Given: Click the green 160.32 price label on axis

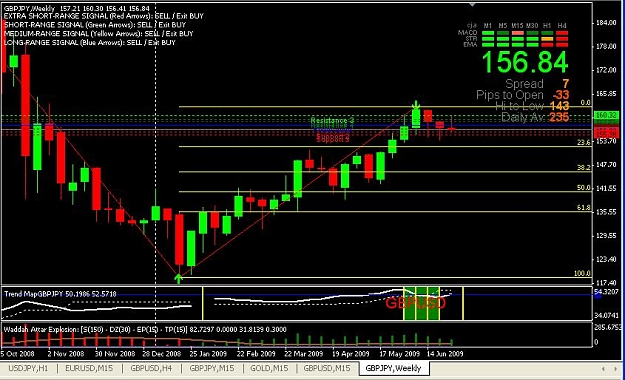Looking at the screenshot, I should (x=606, y=115).
